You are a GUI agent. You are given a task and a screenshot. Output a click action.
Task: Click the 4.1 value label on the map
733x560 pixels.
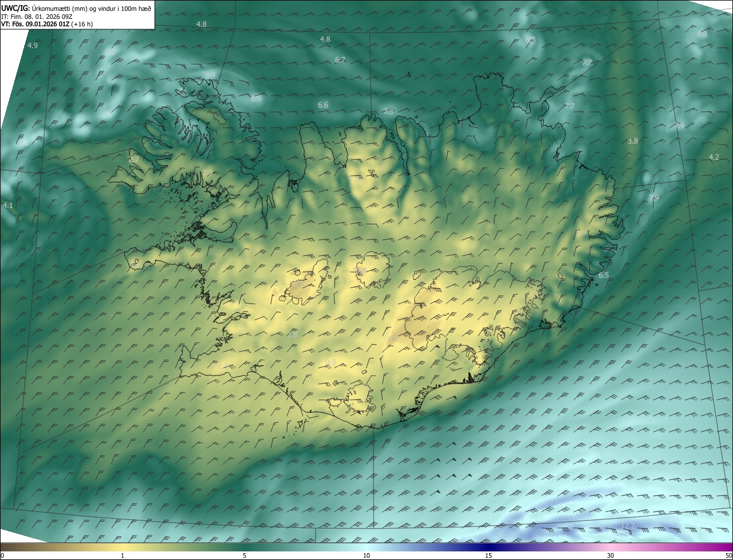pyautogui.click(x=8, y=204)
